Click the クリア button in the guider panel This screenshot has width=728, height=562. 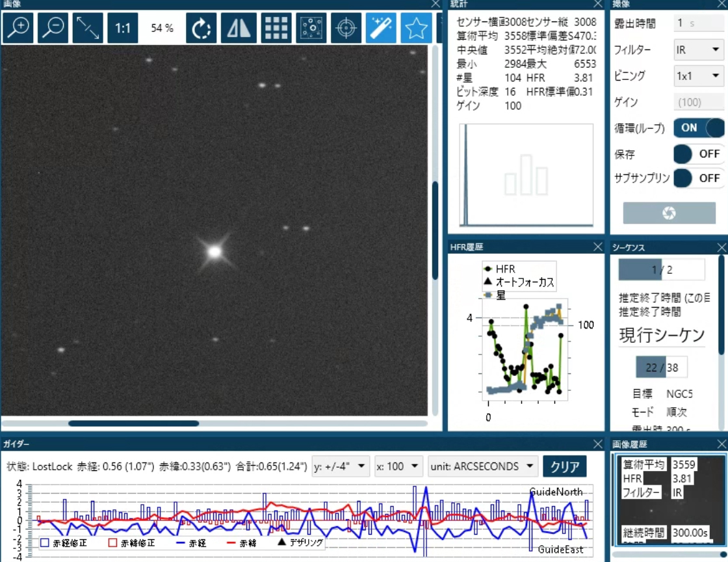coord(565,466)
